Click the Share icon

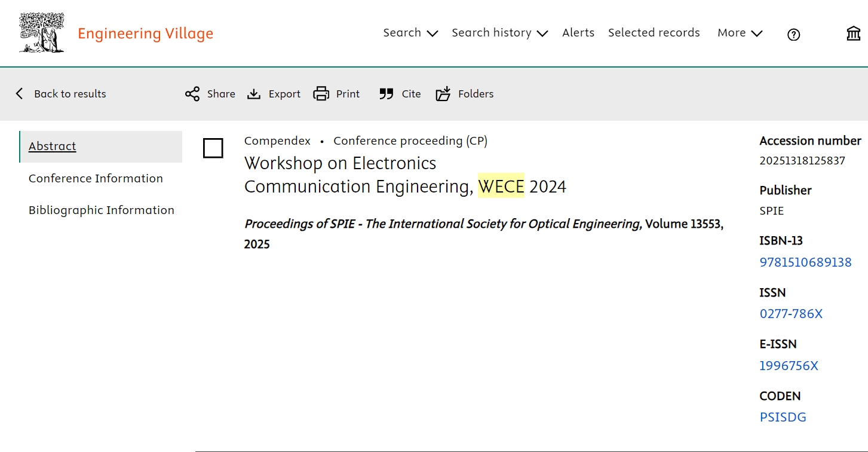click(192, 94)
